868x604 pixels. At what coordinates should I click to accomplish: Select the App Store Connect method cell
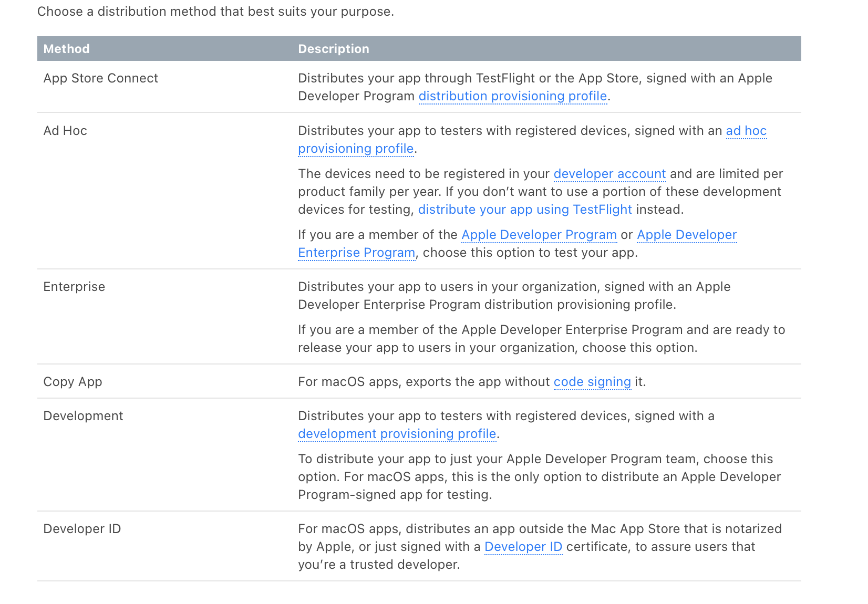point(100,78)
